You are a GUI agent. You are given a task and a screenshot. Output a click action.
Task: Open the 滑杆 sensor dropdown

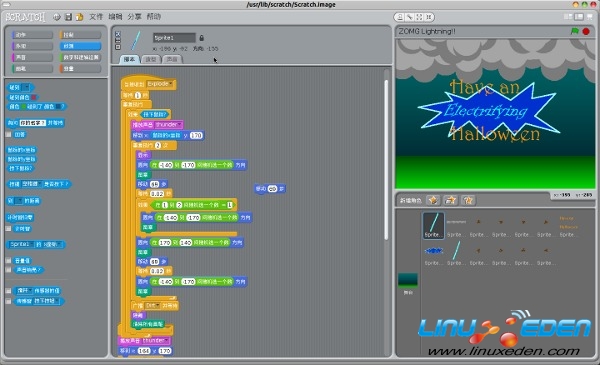tap(25, 291)
